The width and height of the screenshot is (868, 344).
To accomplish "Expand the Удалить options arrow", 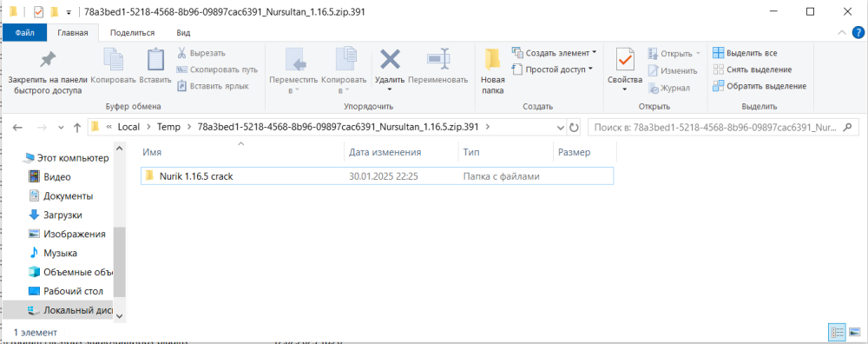I will (x=390, y=89).
